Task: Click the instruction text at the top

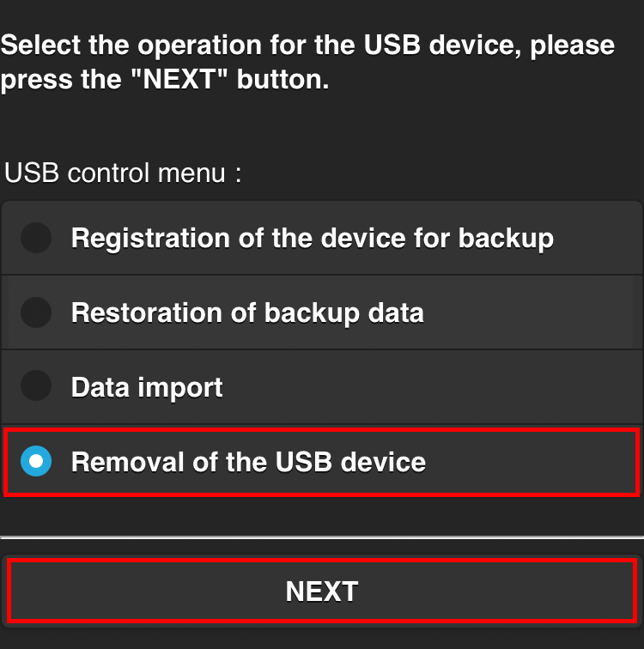Action: [307, 62]
